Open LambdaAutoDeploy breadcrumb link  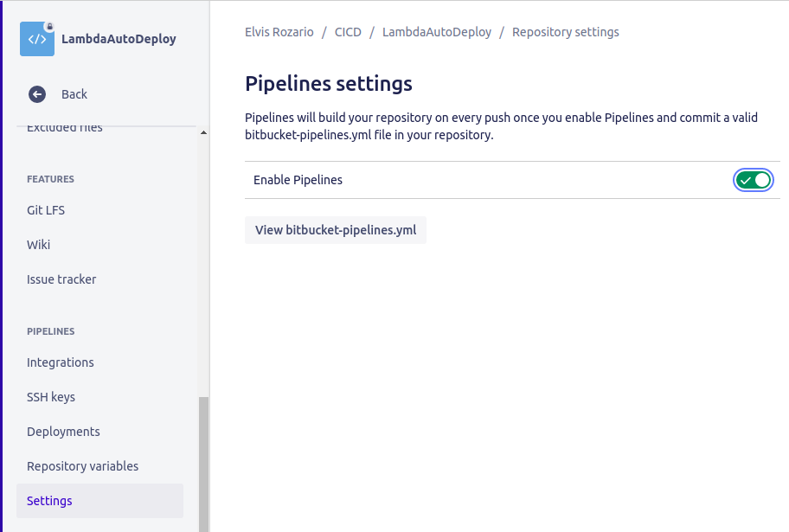[437, 32]
